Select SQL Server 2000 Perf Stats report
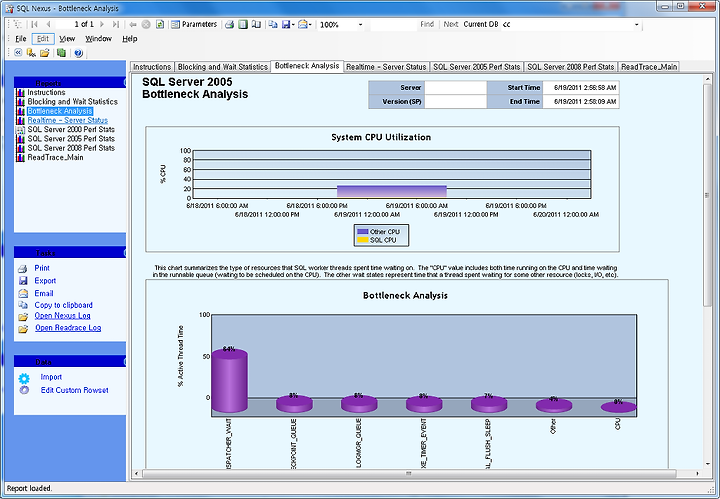 tap(71, 129)
